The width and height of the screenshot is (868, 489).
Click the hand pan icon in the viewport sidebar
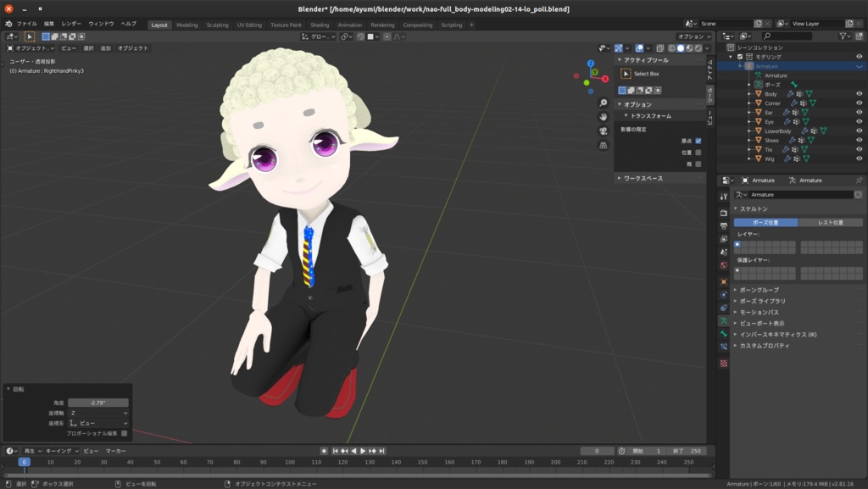click(603, 115)
